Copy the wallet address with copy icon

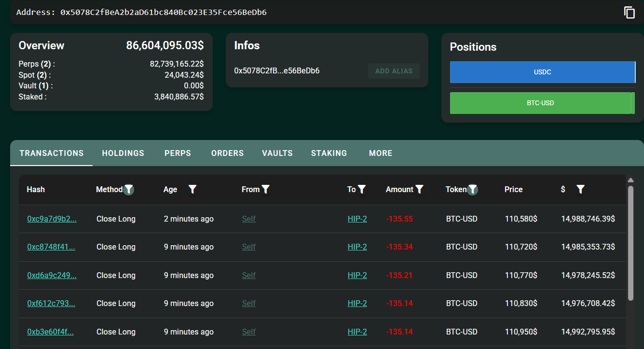(x=629, y=13)
